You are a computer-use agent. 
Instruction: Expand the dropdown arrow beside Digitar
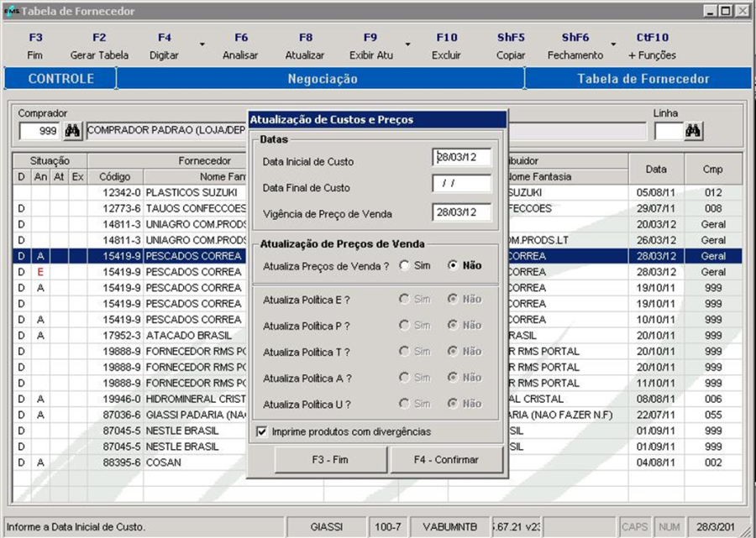click(x=202, y=44)
